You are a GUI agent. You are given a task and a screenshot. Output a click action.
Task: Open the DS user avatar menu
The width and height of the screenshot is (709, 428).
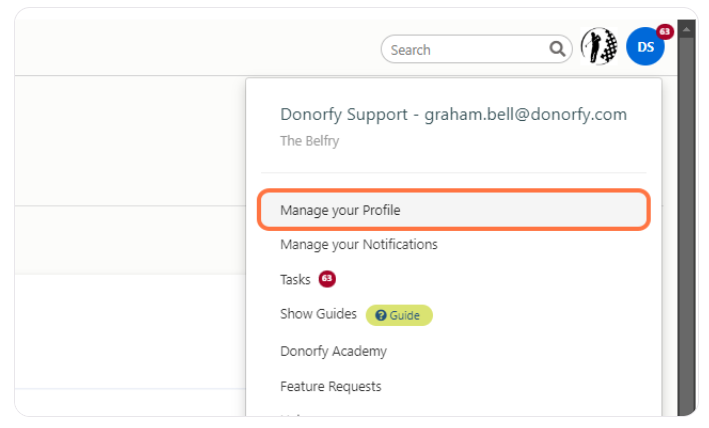[645, 47]
